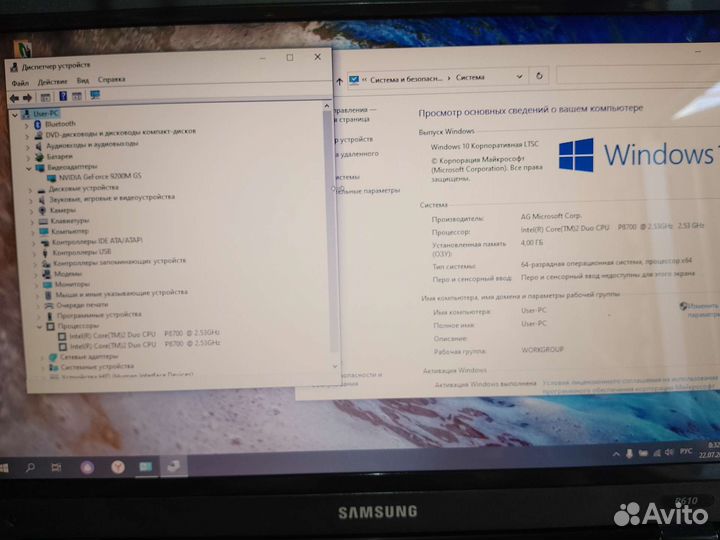Click the Yandex browser taskbar icon
Screen dimensions: 720x540
[118, 467]
